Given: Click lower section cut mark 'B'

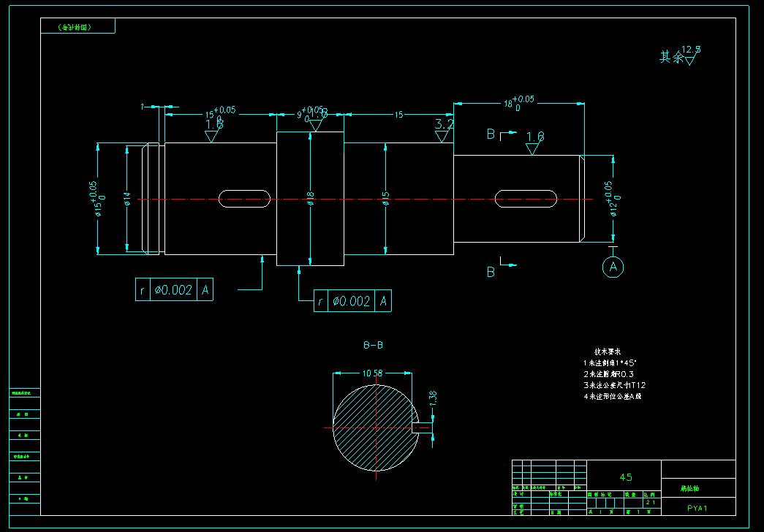Looking at the screenshot, I should coord(491,272).
